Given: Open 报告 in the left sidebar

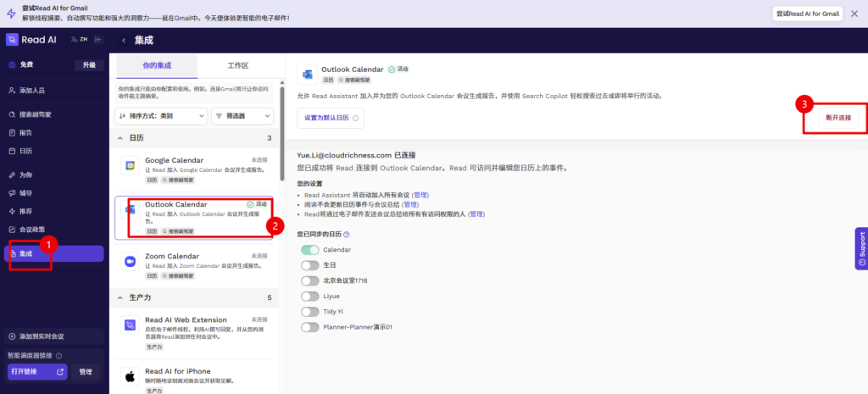Looking at the screenshot, I should pos(25,132).
